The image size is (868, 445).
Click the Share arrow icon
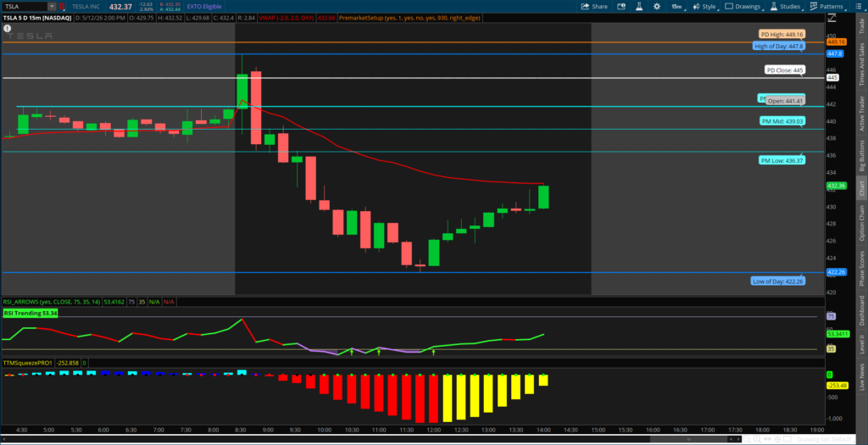(x=585, y=7)
